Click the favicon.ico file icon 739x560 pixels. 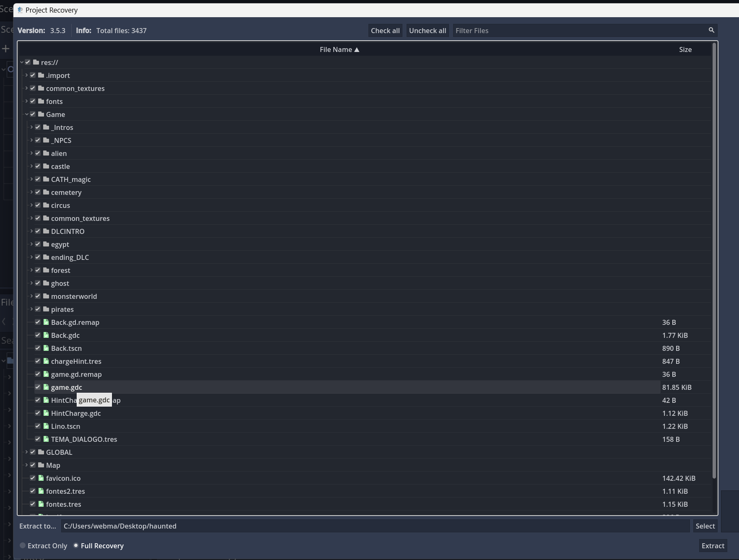tap(41, 478)
